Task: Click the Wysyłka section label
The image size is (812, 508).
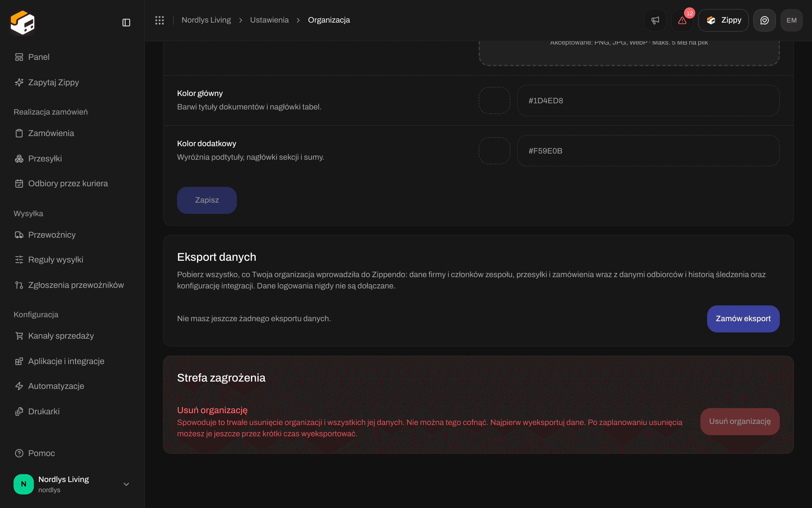Action: [x=28, y=214]
